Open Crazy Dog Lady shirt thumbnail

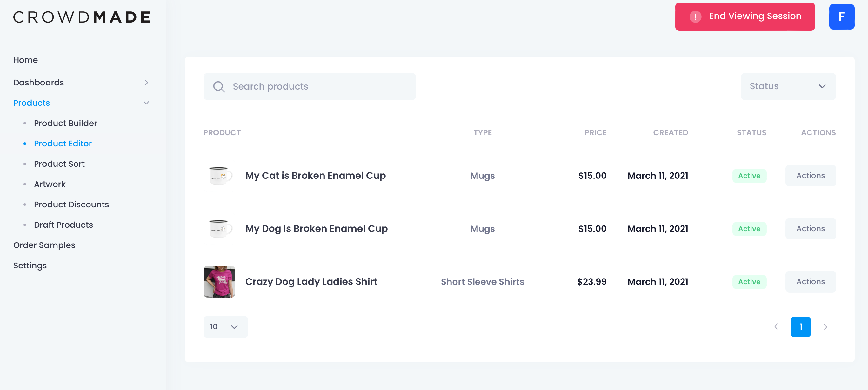tap(219, 281)
